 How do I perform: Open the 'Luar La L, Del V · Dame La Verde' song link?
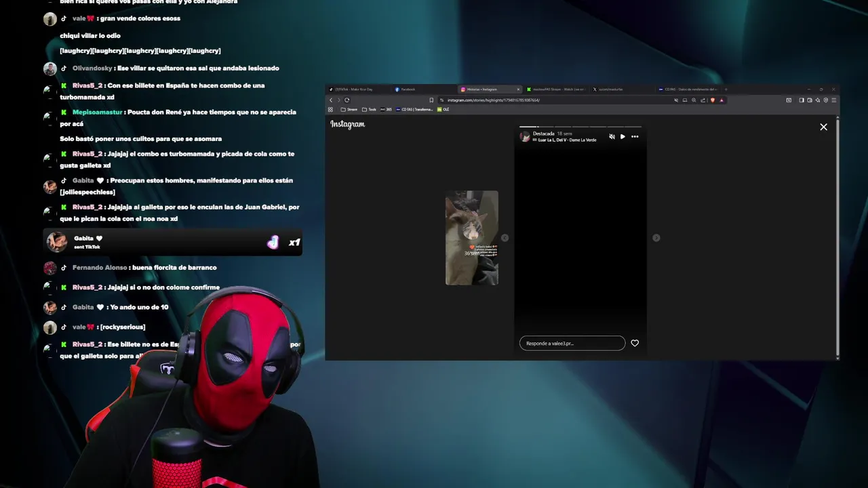[x=567, y=140]
